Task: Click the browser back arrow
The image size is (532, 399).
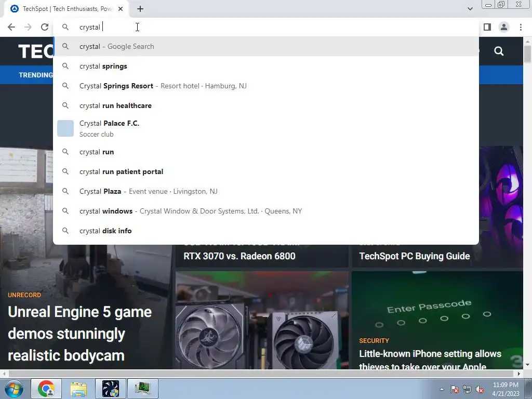Action: [11, 27]
